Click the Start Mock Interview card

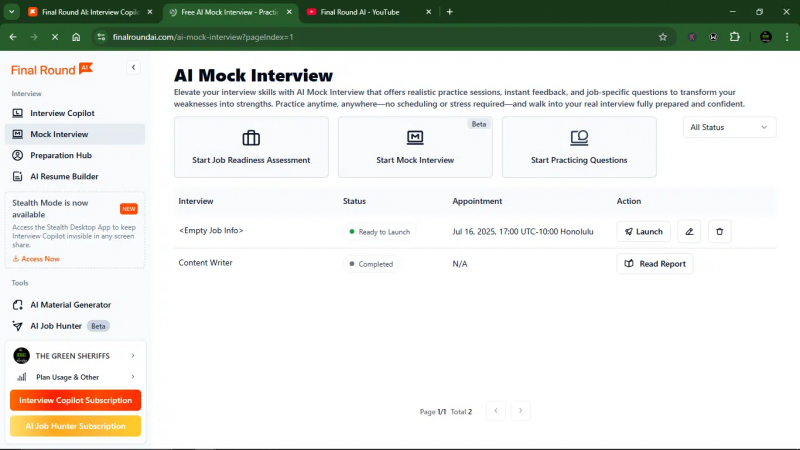[x=415, y=147]
